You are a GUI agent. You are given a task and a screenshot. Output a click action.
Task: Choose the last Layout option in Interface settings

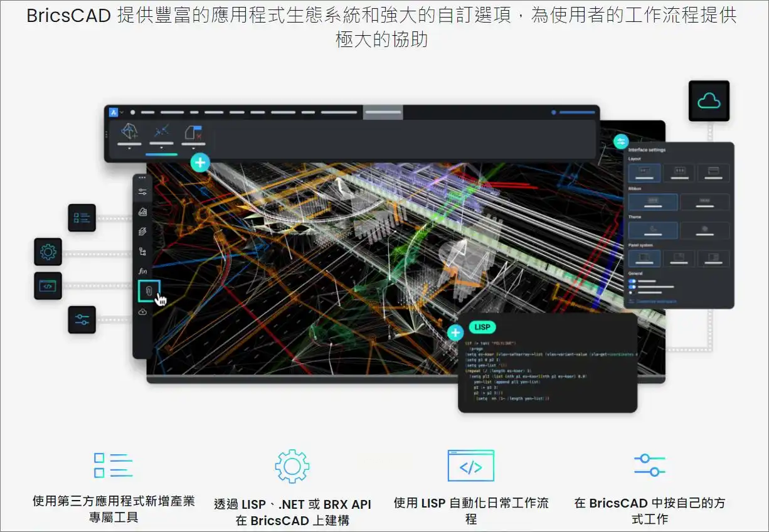[x=713, y=173]
